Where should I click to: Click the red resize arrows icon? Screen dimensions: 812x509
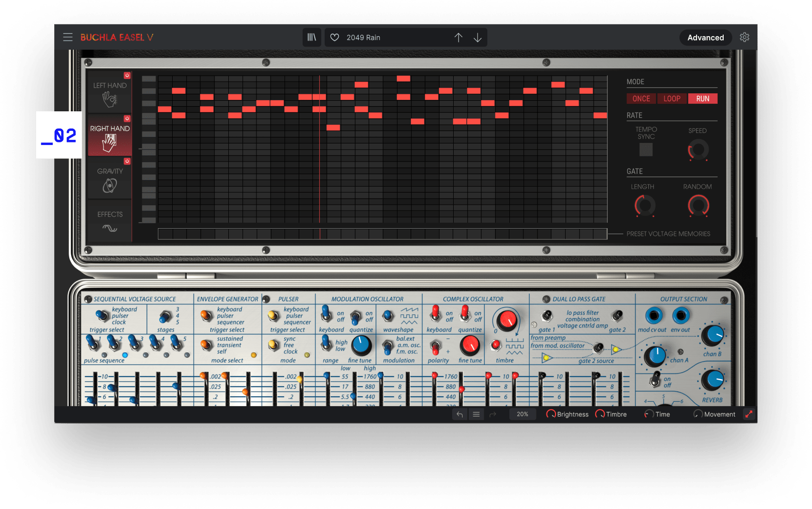749,414
